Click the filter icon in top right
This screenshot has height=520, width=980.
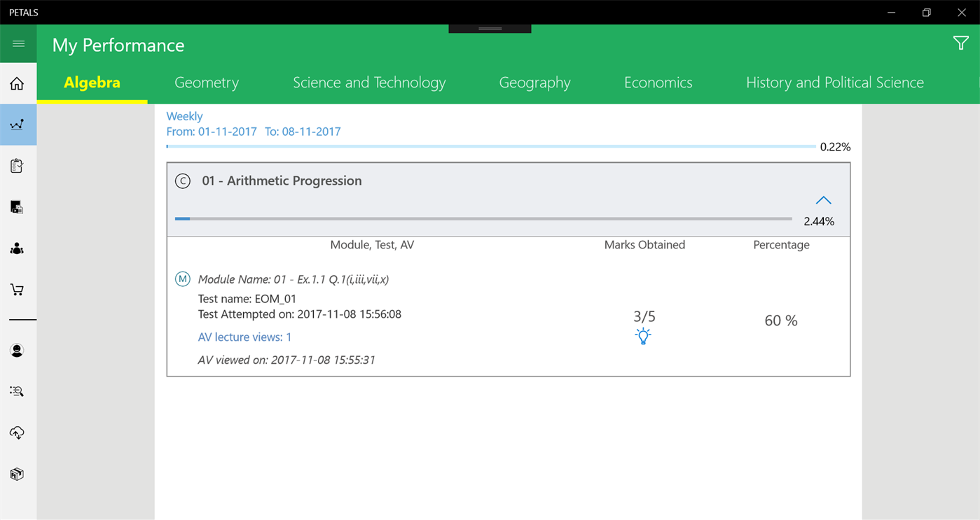coord(960,43)
